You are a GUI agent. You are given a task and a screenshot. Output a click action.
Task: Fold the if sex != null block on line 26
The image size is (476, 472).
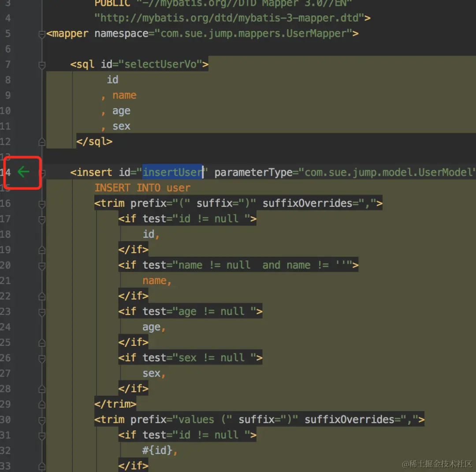(42, 359)
